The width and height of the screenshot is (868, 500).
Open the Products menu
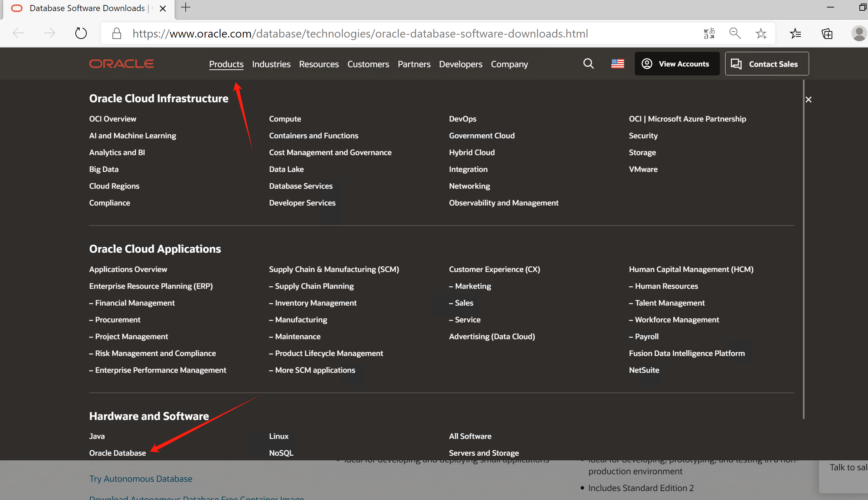coord(226,64)
